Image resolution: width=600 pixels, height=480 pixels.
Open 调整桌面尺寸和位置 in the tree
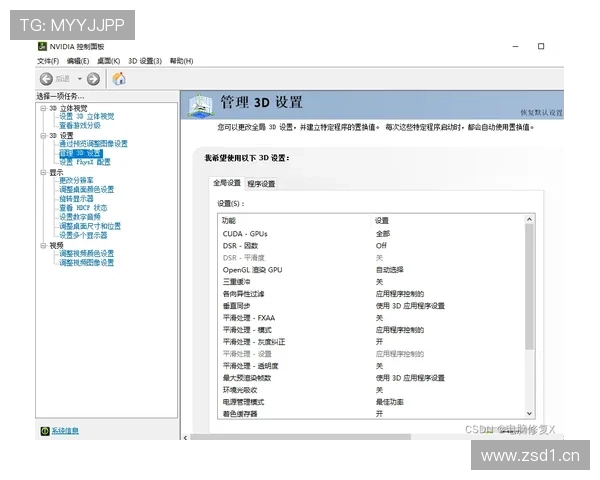(x=90, y=226)
